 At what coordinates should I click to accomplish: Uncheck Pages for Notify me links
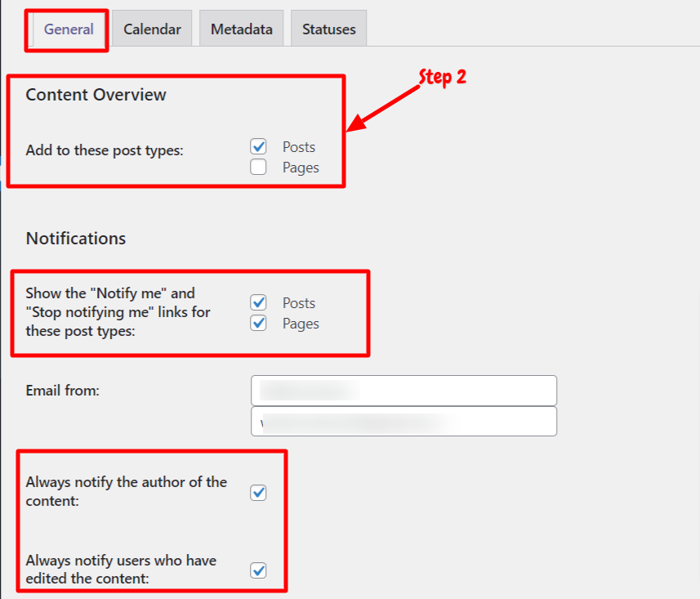click(x=258, y=323)
